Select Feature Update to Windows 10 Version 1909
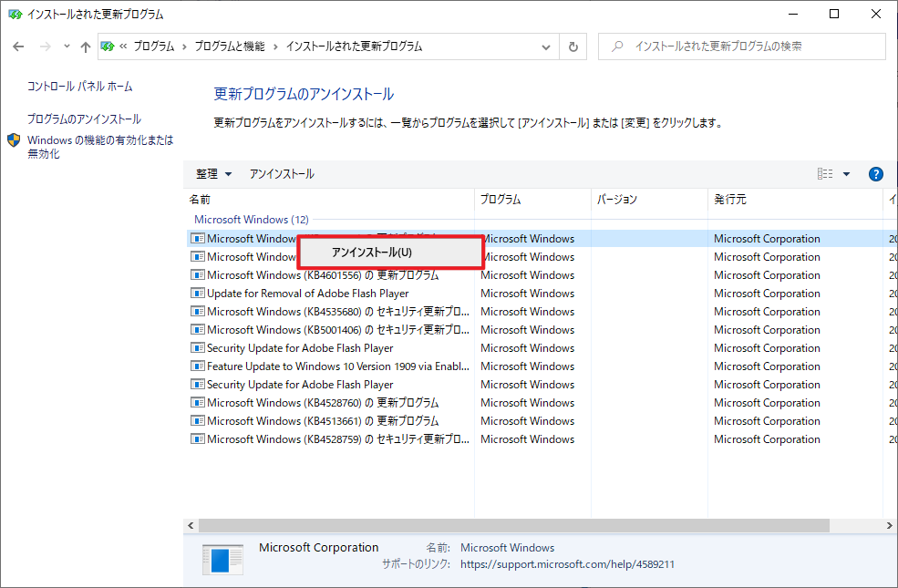Viewport: 898px width, 588px height. pos(542,366)
